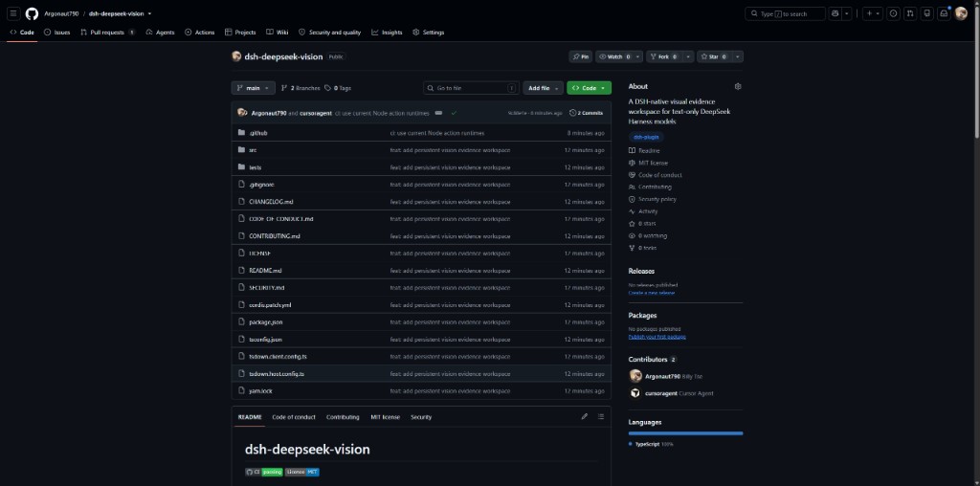Open the .github folder
This screenshot has width=980, height=486.
tap(258, 133)
